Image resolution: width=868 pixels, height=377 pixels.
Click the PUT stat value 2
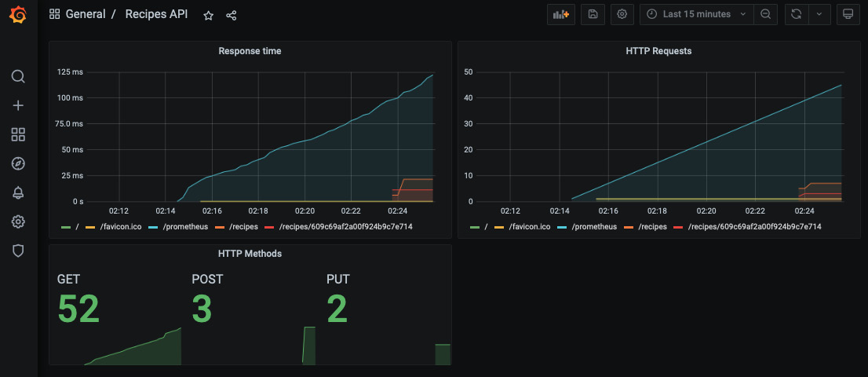[x=337, y=309]
